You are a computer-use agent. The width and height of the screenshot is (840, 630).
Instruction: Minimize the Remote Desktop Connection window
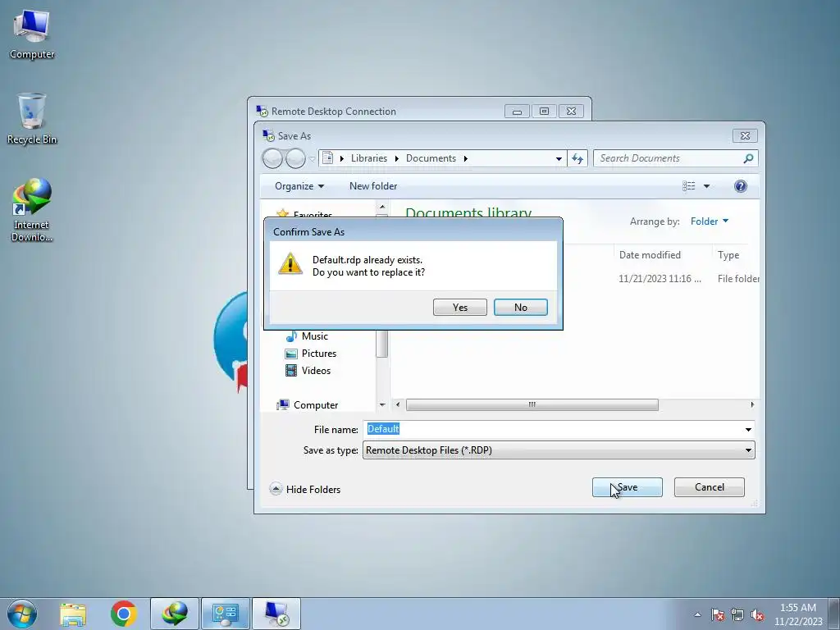tap(517, 112)
